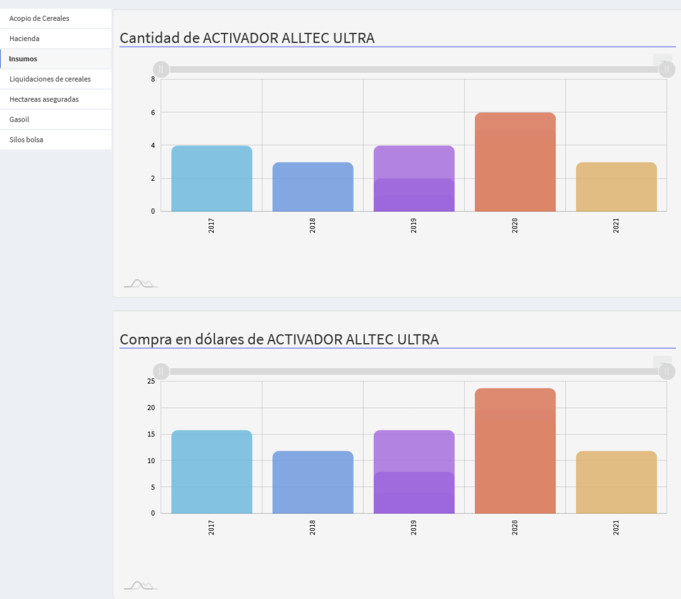Select the 2017 bar in Cantidad chart
Viewport: 681px width, 599px height.
(x=212, y=179)
